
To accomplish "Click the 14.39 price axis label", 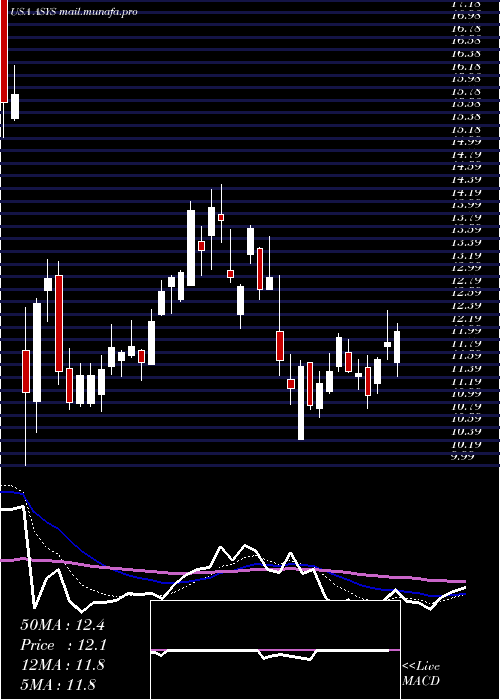I will tap(466, 179).
